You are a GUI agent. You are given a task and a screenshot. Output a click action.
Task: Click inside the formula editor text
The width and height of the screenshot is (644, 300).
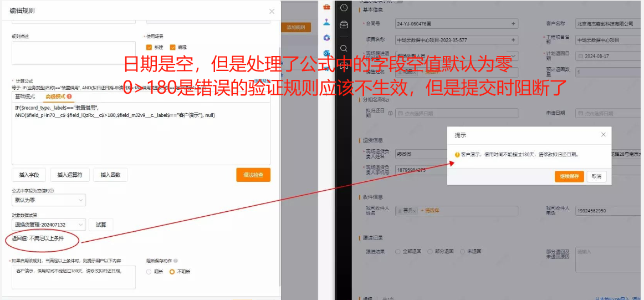[x=141, y=134]
